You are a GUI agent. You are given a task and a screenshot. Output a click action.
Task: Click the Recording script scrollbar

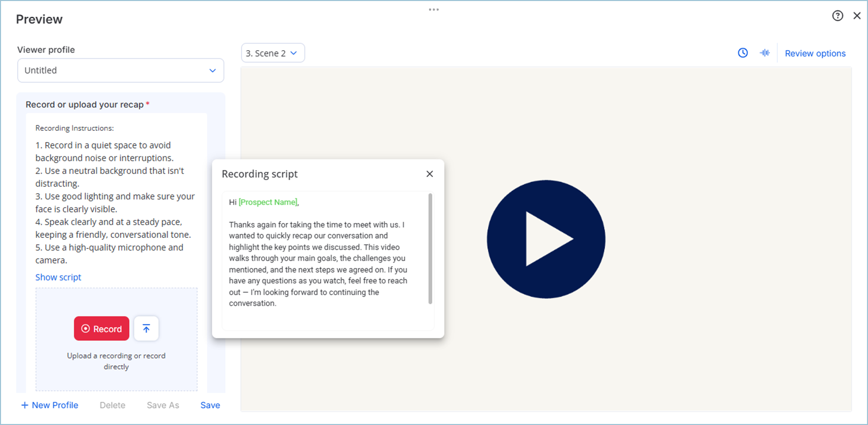pyautogui.click(x=430, y=249)
